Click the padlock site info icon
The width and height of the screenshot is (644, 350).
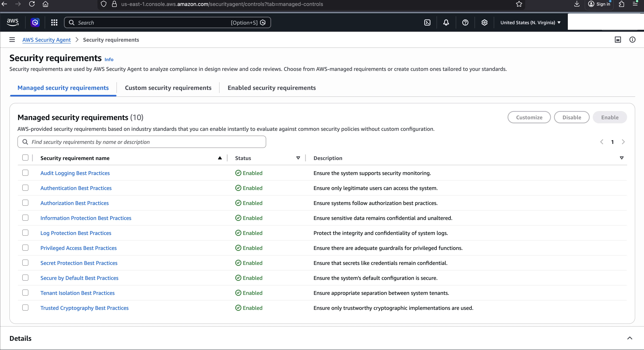tap(114, 4)
